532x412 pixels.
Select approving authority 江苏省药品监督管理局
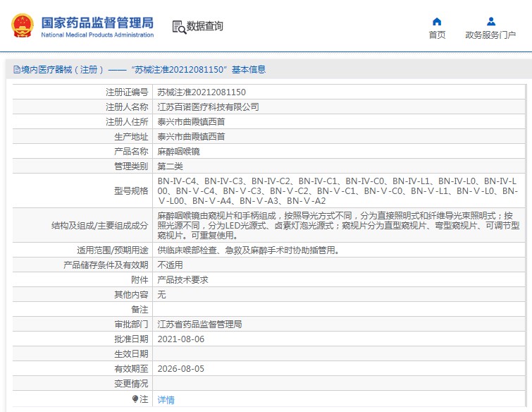[199, 325]
